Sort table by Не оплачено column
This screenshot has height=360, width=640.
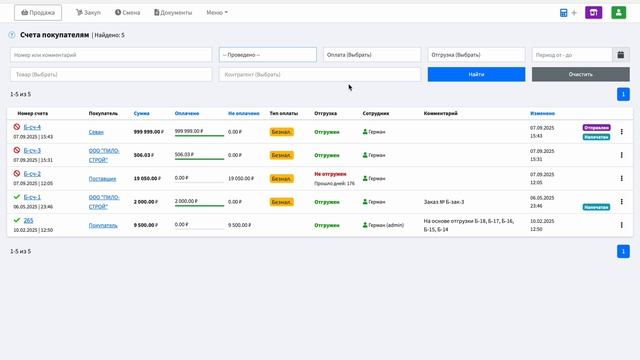point(244,113)
